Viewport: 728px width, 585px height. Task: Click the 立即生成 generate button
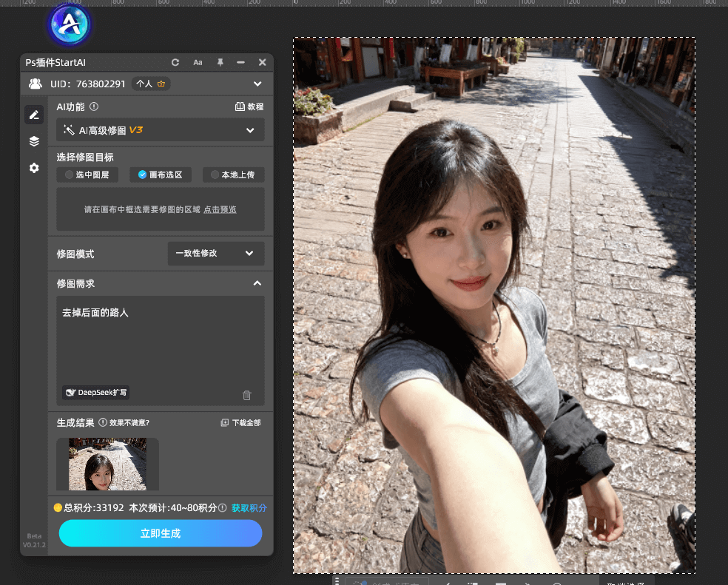(161, 533)
